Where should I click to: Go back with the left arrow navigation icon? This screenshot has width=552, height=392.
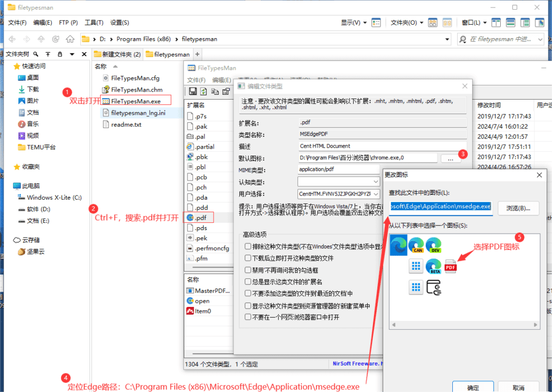12,39
